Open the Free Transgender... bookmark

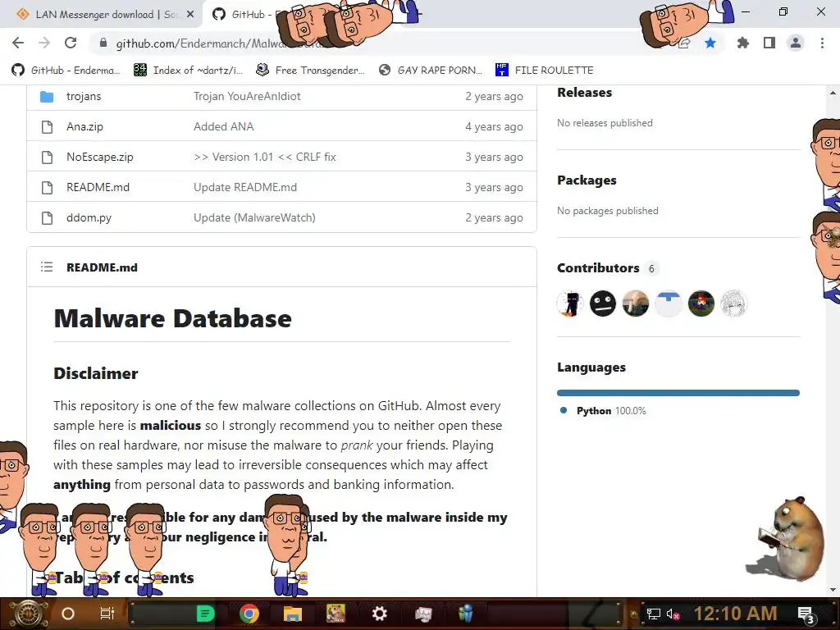311,71
